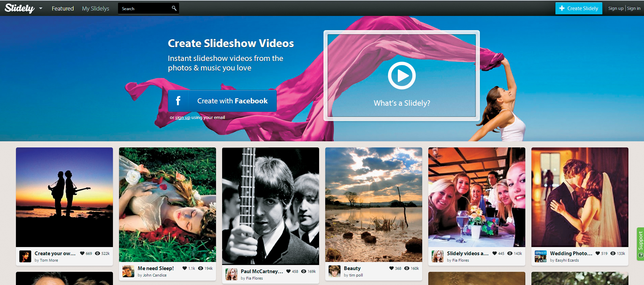The image size is (644, 285).
Task: Click Create with Facebook button
Action: [x=222, y=101]
